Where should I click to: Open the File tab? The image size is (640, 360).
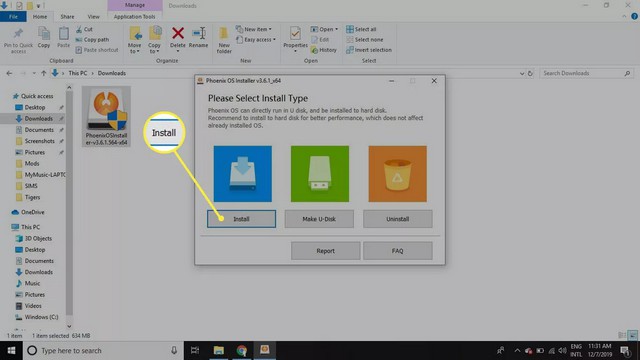click(13, 17)
